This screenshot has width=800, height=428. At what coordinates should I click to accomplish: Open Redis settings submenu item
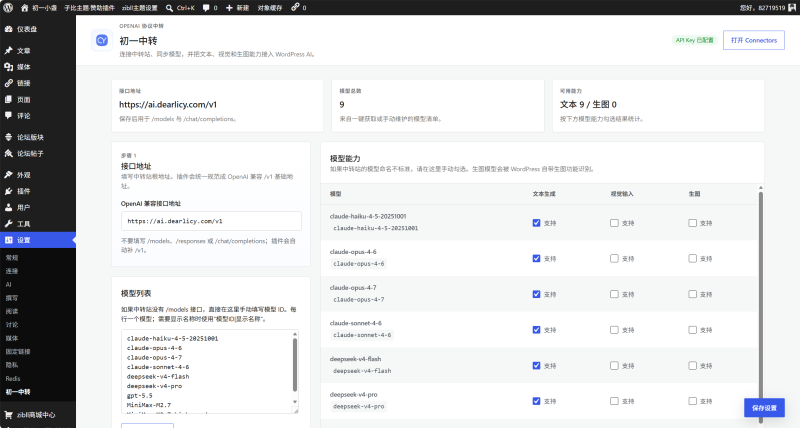(x=13, y=379)
